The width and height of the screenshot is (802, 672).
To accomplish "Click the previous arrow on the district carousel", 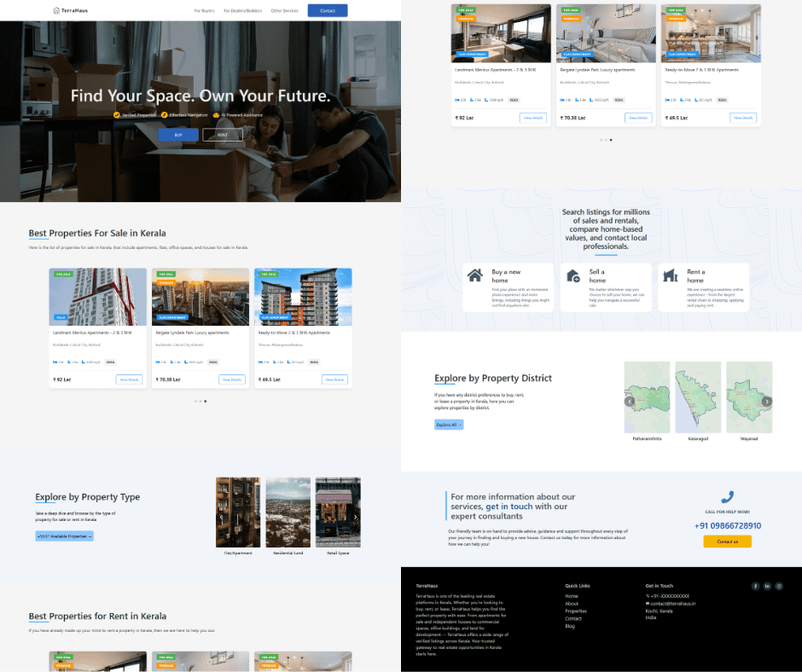I will [x=630, y=402].
